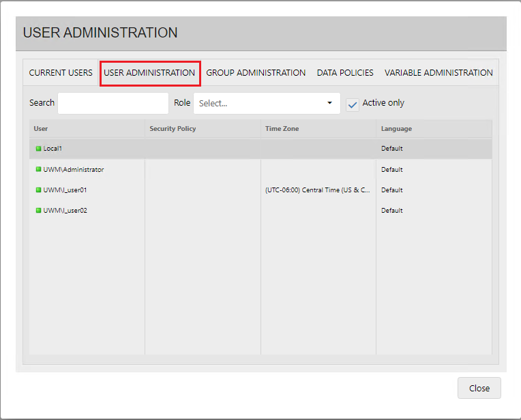Click the Central Time zone cell
The image size is (521, 420).
pos(317,190)
